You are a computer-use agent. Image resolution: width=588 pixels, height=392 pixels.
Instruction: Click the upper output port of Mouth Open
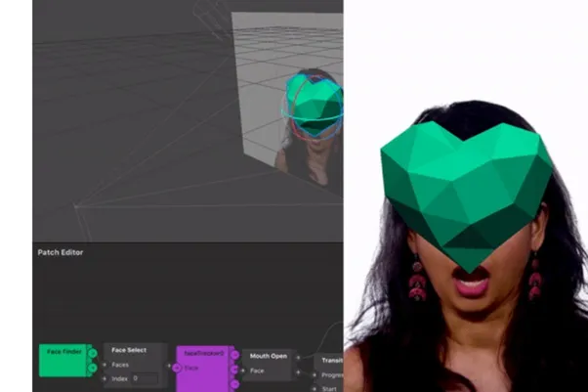(x=298, y=358)
